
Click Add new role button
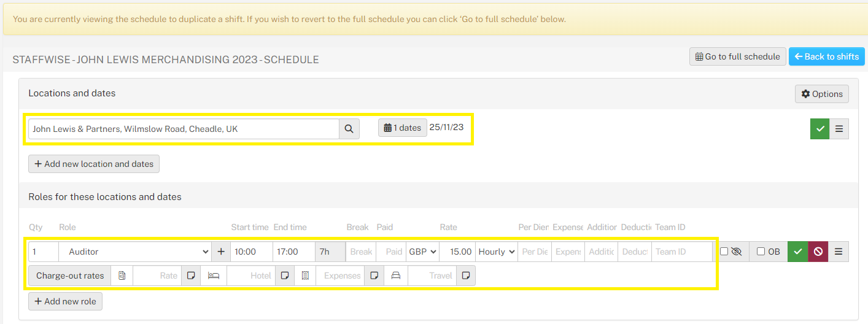pos(65,301)
